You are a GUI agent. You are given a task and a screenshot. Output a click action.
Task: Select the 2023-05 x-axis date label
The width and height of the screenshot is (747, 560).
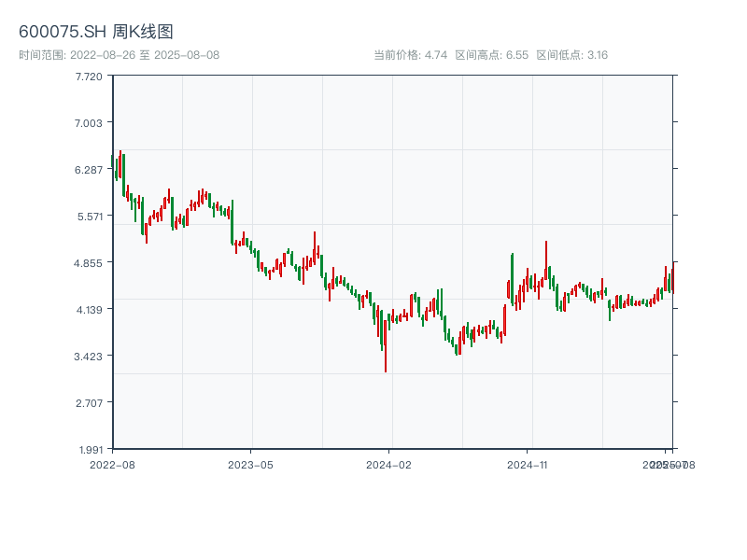(x=250, y=464)
